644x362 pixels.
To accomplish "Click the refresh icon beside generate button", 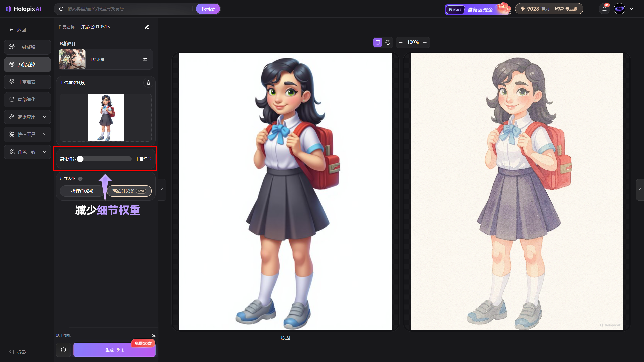I will click(x=63, y=350).
